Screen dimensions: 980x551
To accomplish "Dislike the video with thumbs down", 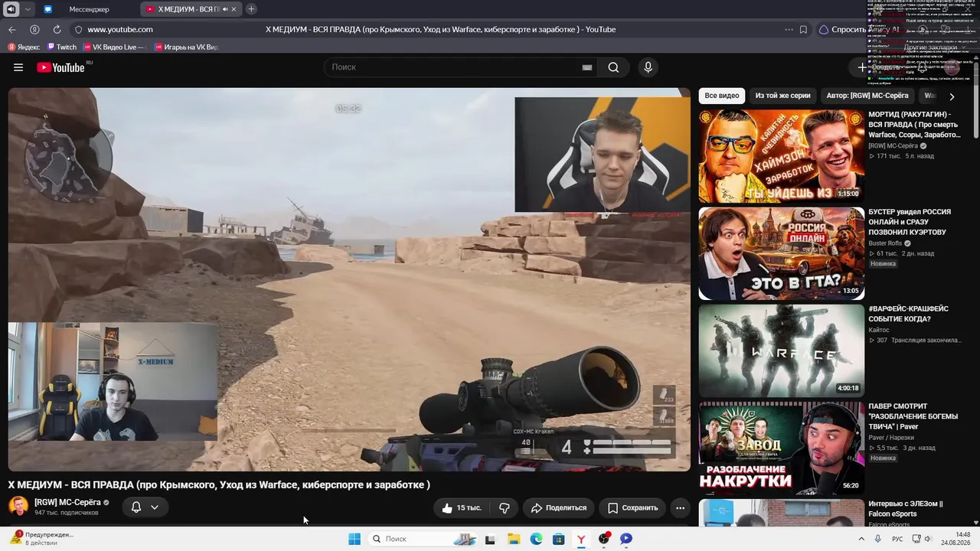I will 505,507.
